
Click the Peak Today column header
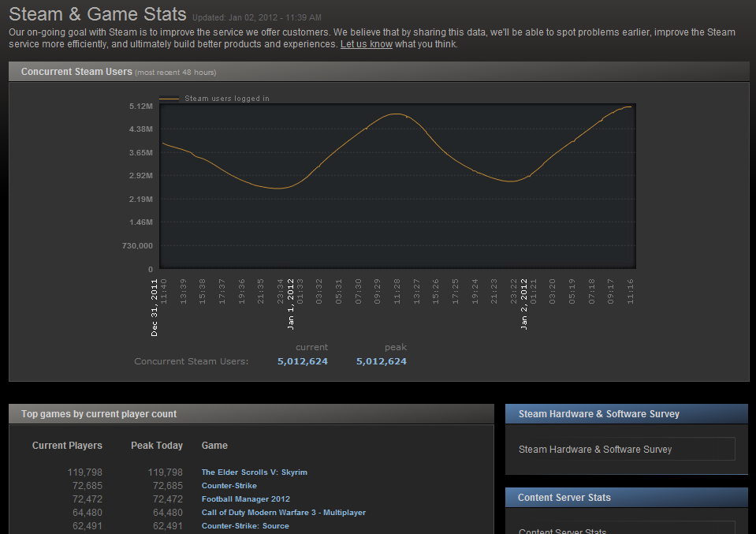pos(157,446)
